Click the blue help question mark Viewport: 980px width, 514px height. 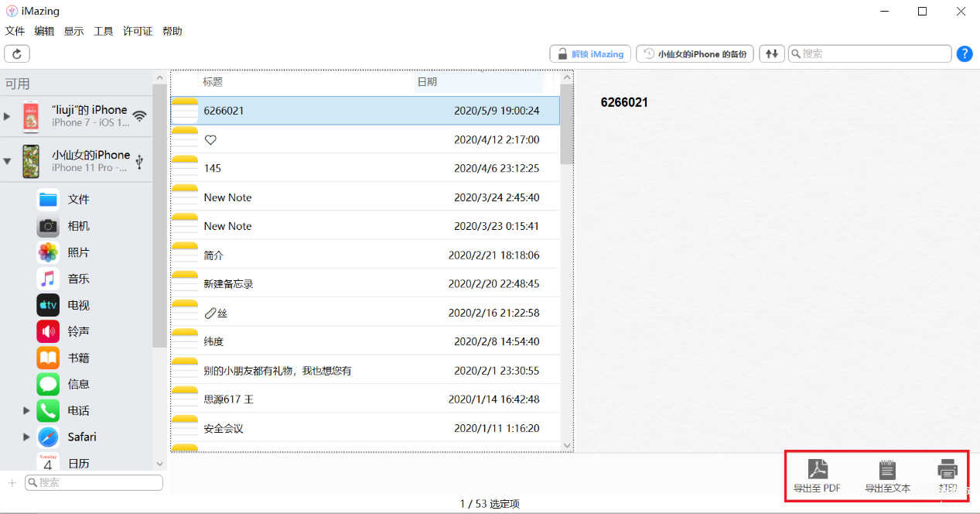point(964,53)
